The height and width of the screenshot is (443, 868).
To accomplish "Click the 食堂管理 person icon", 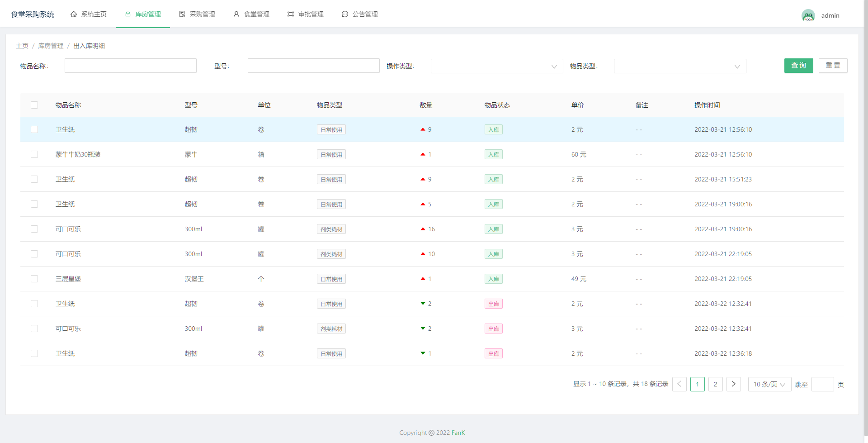I will click(x=236, y=14).
